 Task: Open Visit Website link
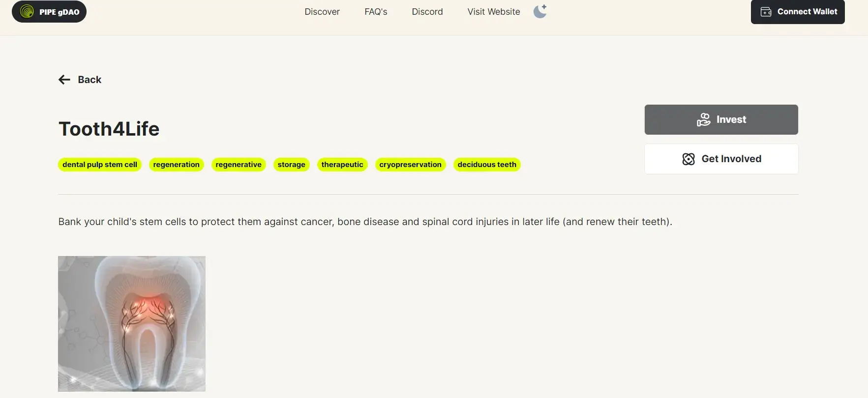point(493,12)
